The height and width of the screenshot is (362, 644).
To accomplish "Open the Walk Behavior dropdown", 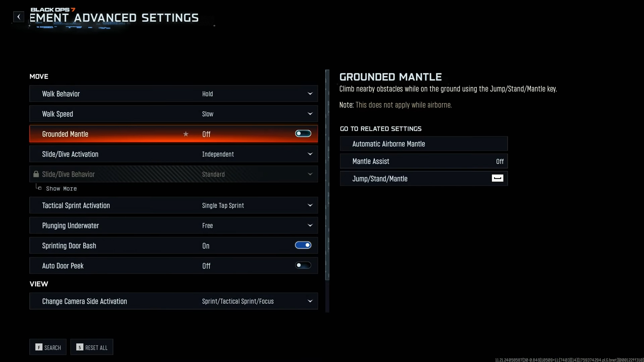I will (310, 94).
